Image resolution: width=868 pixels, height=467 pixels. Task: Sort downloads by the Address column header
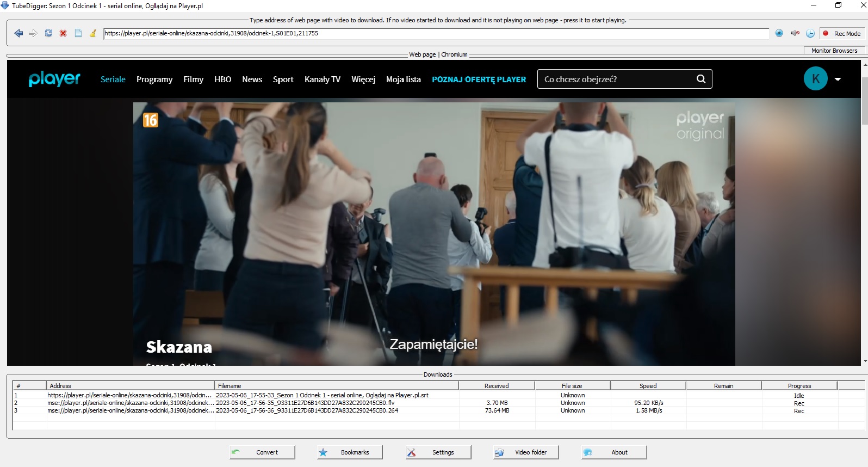pyautogui.click(x=131, y=386)
